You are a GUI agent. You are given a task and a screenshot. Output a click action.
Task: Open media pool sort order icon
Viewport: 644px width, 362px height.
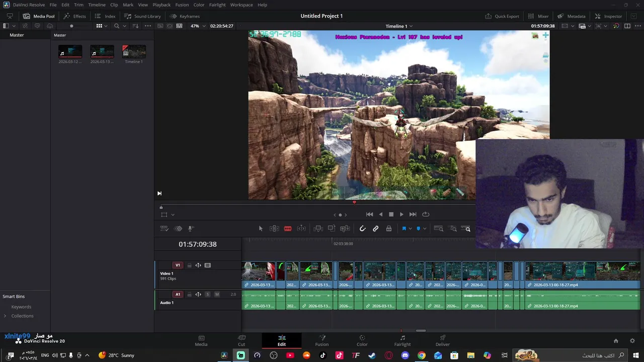point(135,26)
